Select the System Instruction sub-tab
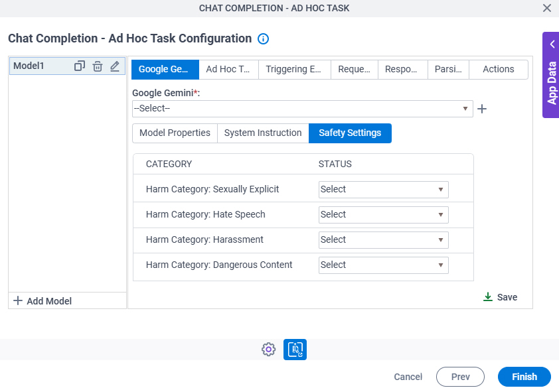559x392 pixels. [x=263, y=133]
